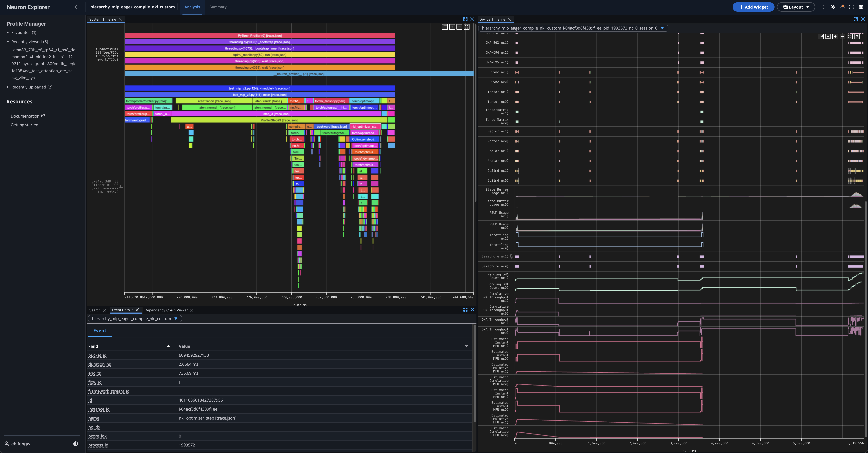This screenshot has height=453, width=868.
Task: Open mamba2-4L-nki-lnc2 recent profile
Action: (43, 57)
